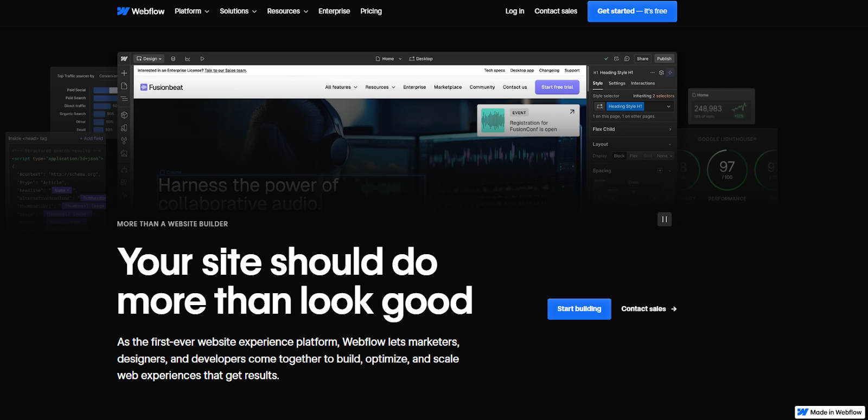Expand All features menu in Fusionbeat nav
Image resolution: width=868 pixels, height=420 pixels.
coord(341,87)
